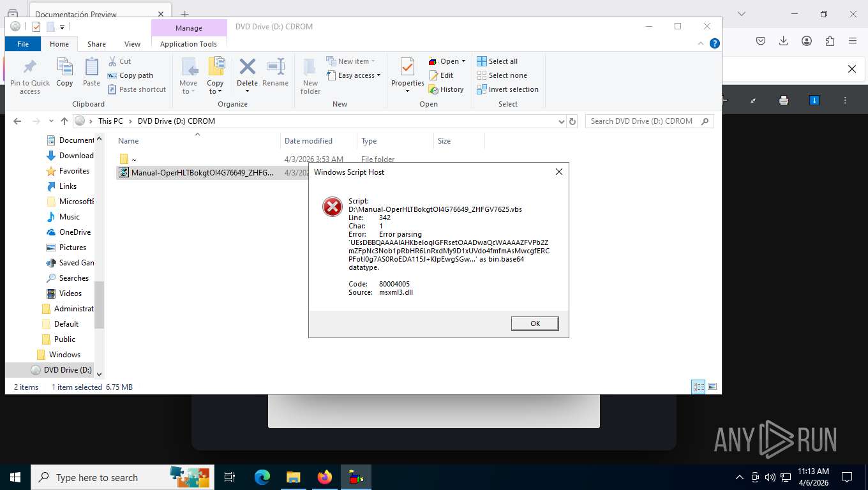Screen dimensions: 868x490
Task: Close the Windows Script Host dialog
Action: [x=558, y=172]
